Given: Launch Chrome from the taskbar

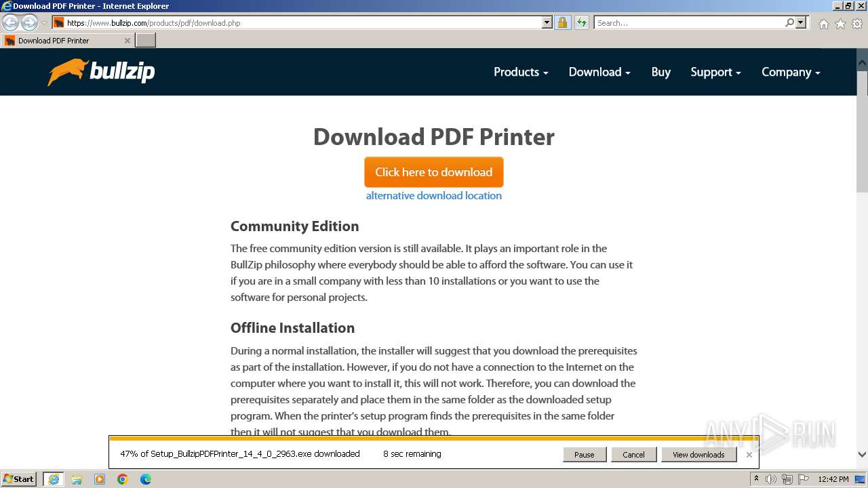Looking at the screenshot, I should click(123, 479).
